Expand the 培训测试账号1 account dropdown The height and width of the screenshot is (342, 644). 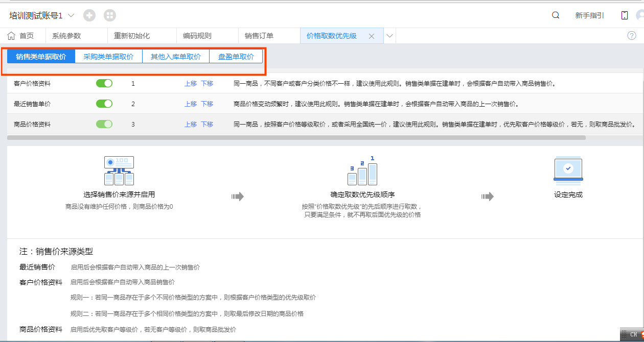(x=71, y=15)
